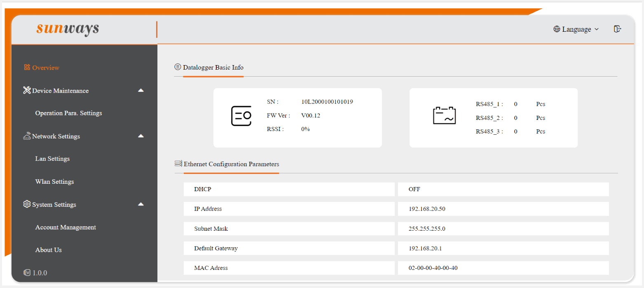Click the System Settings gear icon

(x=27, y=204)
